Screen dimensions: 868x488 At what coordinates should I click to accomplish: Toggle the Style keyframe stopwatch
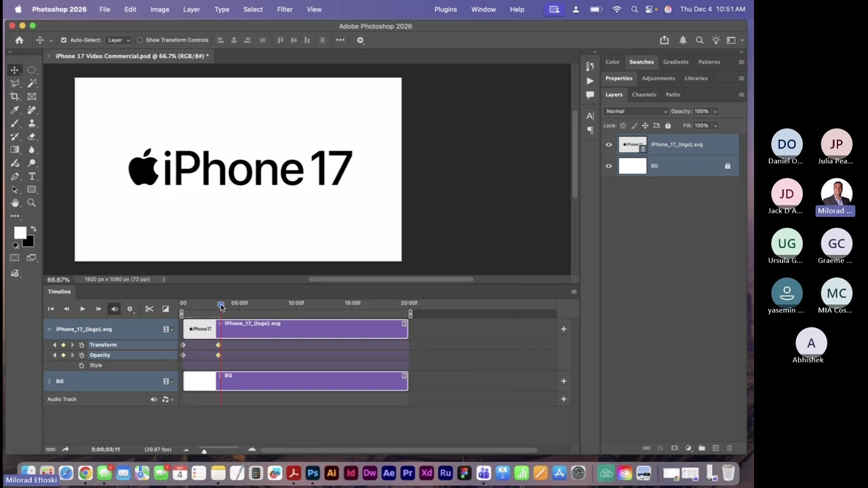pyautogui.click(x=81, y=365)
